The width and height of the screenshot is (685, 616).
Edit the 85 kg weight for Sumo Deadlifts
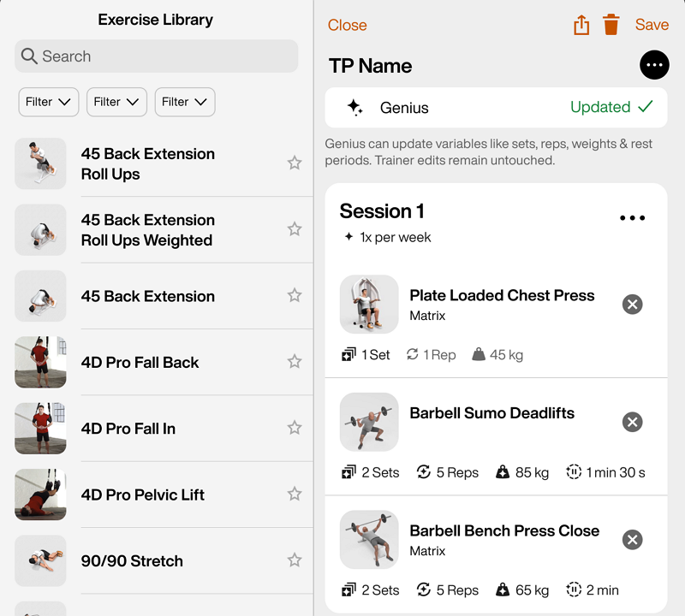[522, 472]
